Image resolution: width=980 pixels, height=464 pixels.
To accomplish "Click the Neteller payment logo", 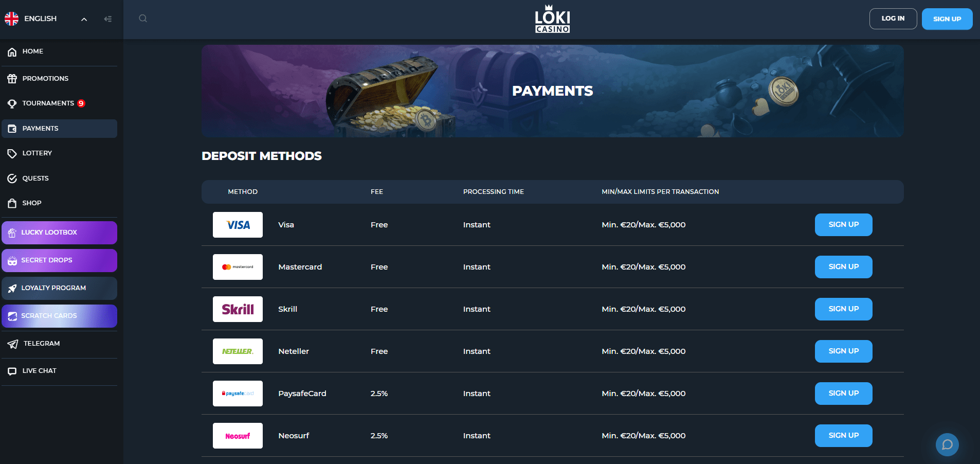I will coord(238,351).
